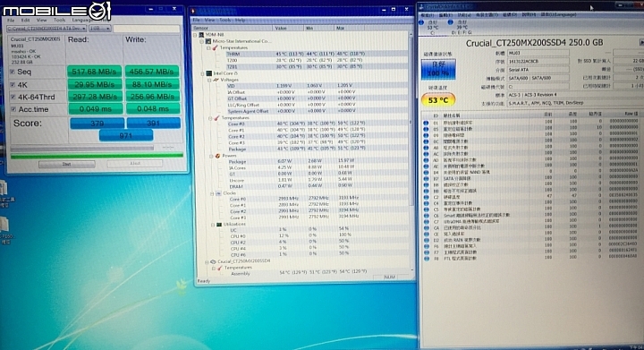Screen dimensions: 644x350
Task: Collapse the Intel Core i5 tree node
Action: pos(202,73)
